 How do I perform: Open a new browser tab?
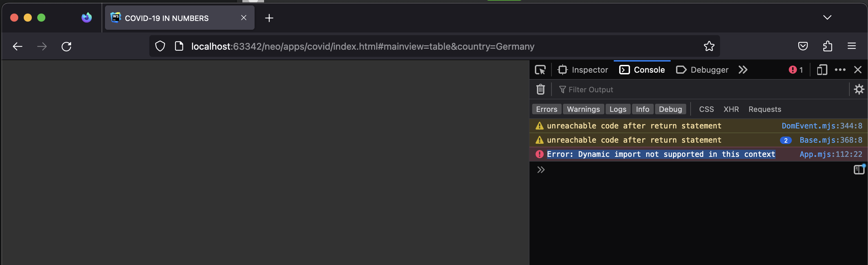[269, 18]
